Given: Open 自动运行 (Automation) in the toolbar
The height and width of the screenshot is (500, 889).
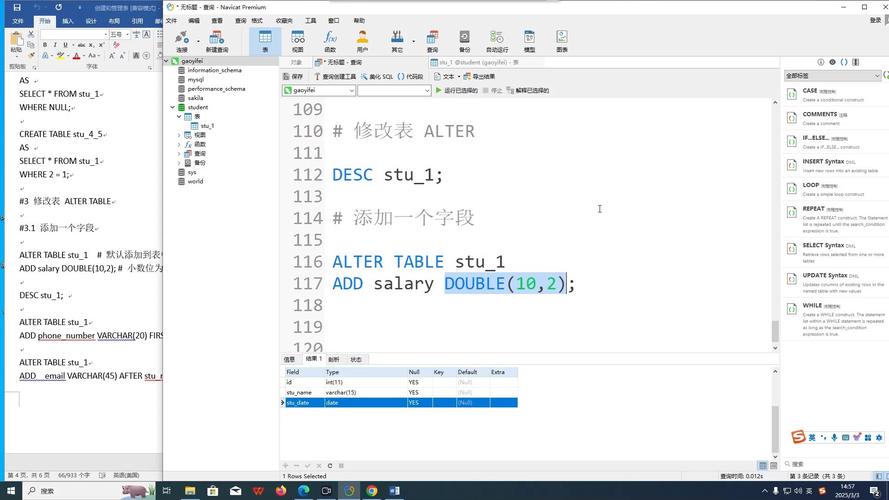Looking at the screenshot, I should click(497, 40).
